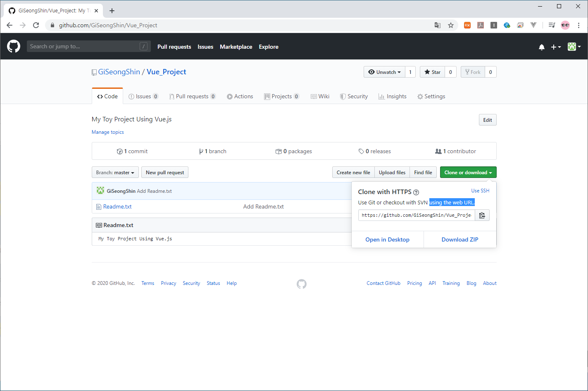This screenshot has height=391, width=588.
Task: Open the notifications bell icon
Action: click(542, 47)
